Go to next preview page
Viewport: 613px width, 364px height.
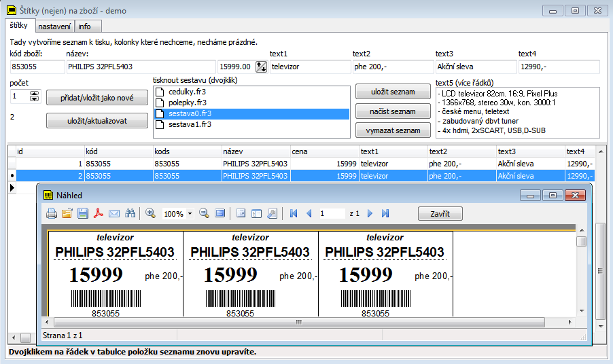coord(370,213)
